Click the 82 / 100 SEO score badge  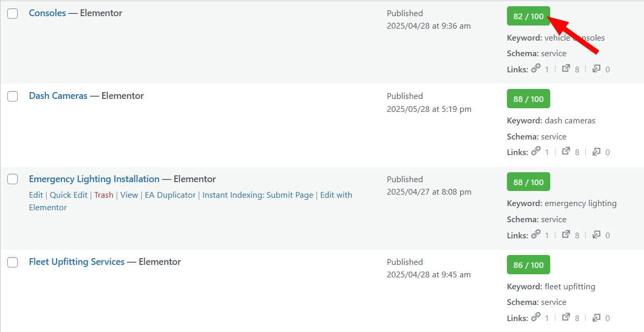pos(528,17)
